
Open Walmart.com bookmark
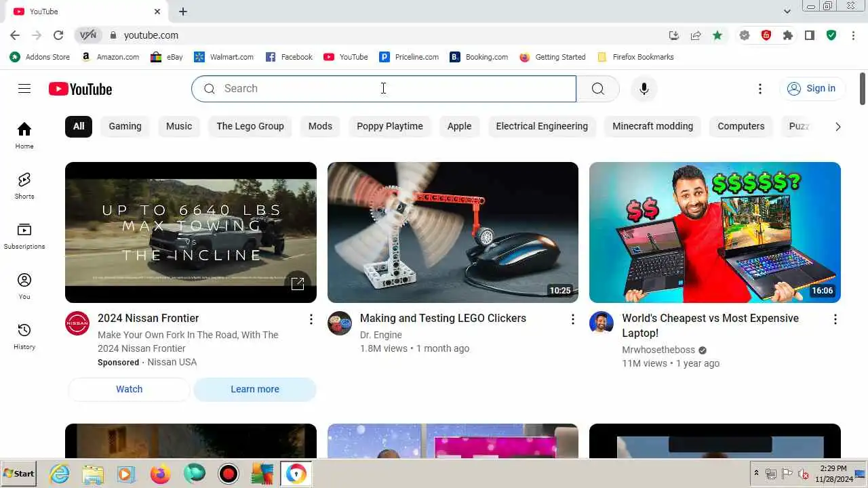(x=224, y=57)
